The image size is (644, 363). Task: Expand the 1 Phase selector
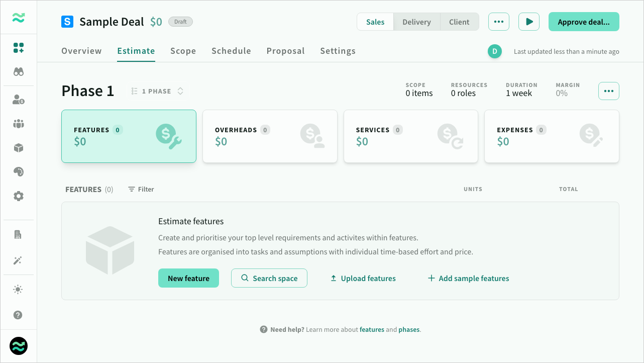tap(157, 91)
